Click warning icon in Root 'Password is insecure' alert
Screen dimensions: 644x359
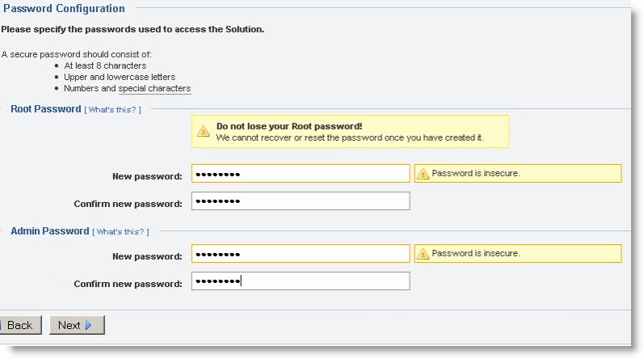click(x=423, y=174)
